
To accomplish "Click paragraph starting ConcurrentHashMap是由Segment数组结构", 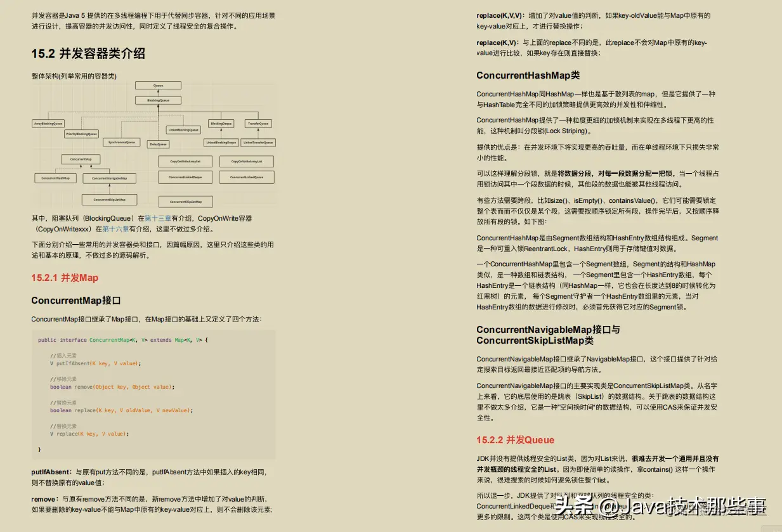I will click(597, 243).
